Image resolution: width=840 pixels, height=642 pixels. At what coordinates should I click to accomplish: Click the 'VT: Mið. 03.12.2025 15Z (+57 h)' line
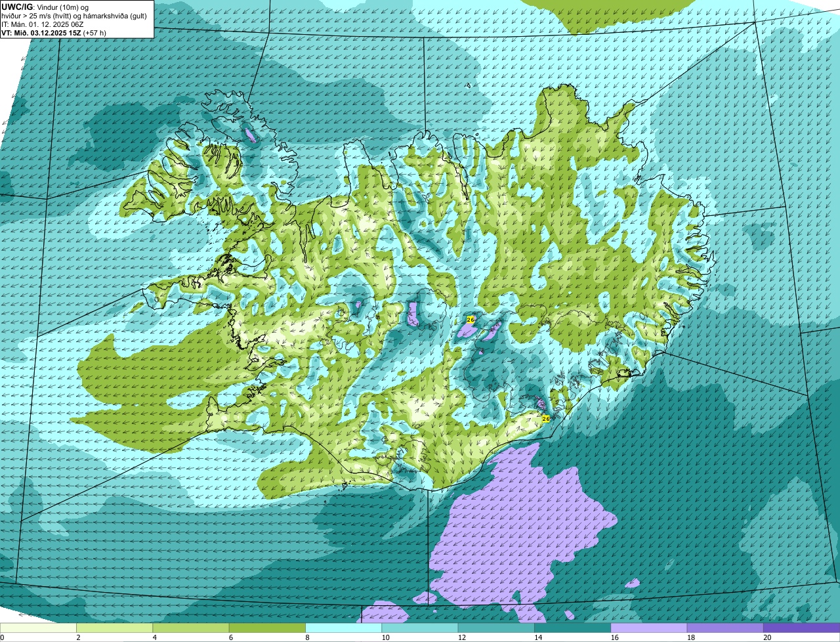(x=54, y=33)
